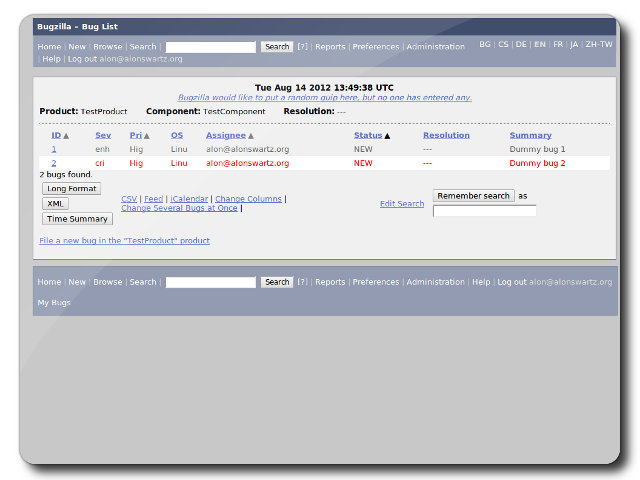Sort by Assignee column header
640x480 pixels.
click(225, 135)
